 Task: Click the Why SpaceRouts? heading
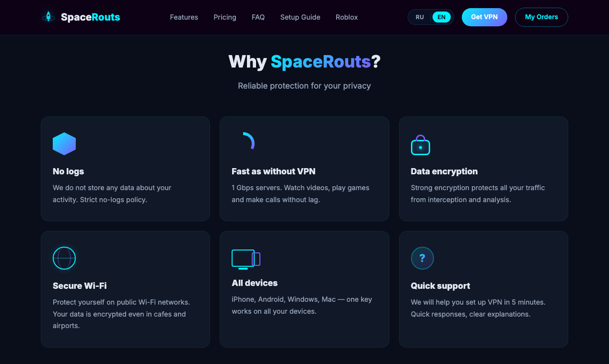tap(304, 62)
